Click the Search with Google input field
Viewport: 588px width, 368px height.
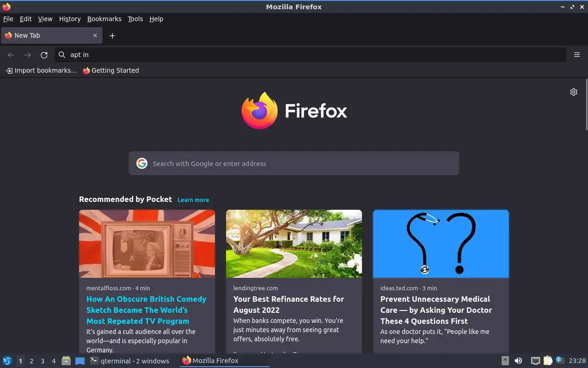[x=294, y=163]
